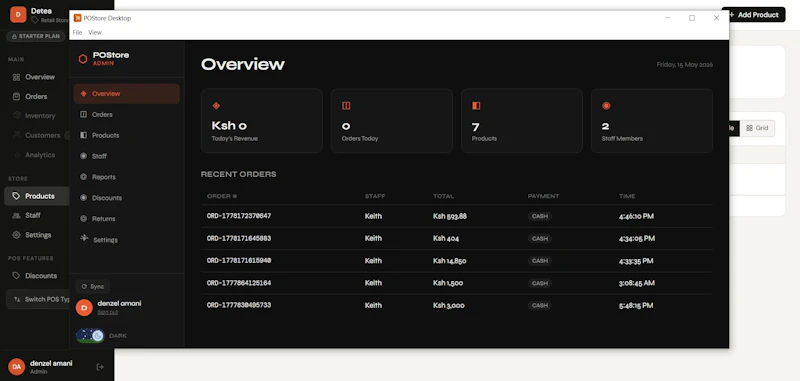This screenshot has width=800, height=381.
Task: Select the Today's Revenue Ksh 0 card
Action: point(262,121)
